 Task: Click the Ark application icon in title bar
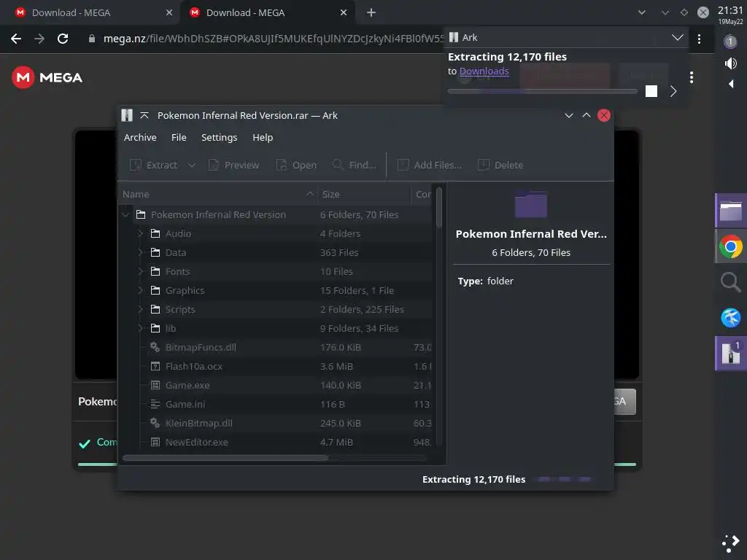click(127, 115)
